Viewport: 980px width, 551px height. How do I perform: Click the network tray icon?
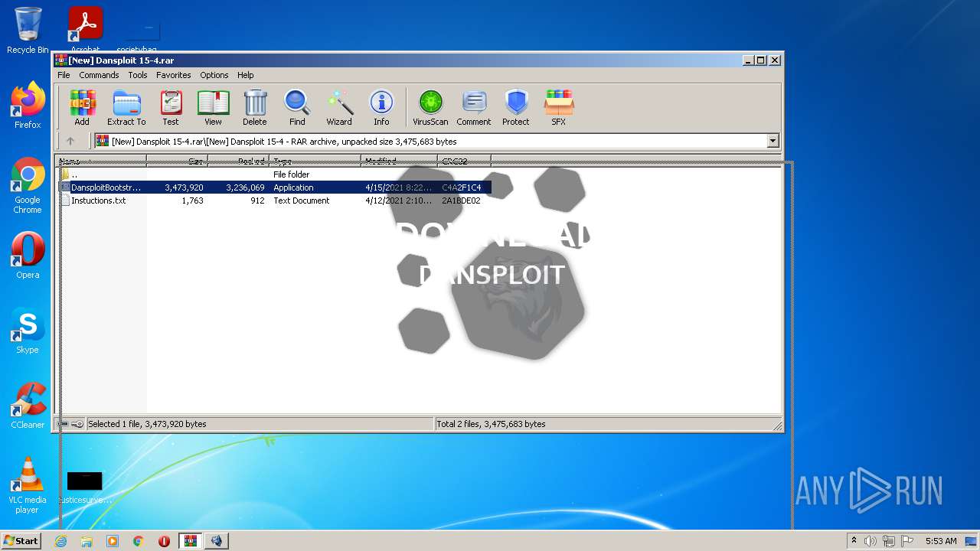[x=889, y=541]
